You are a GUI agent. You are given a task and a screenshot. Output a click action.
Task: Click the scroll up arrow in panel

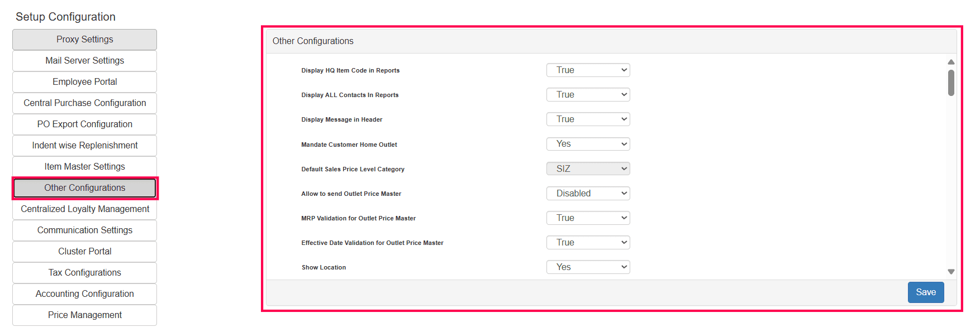951,62
